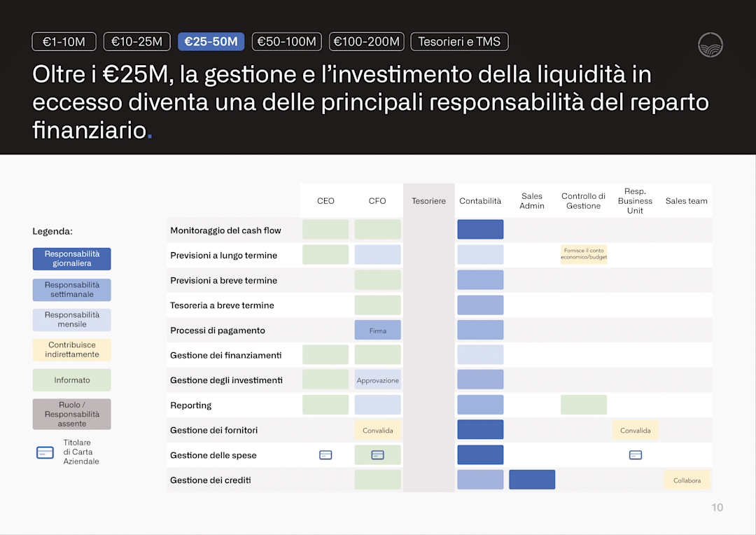Click the Tesoriere column header
Image resolution: width=756 pixels, height=535 pixels.
click(x=428, y=201)
